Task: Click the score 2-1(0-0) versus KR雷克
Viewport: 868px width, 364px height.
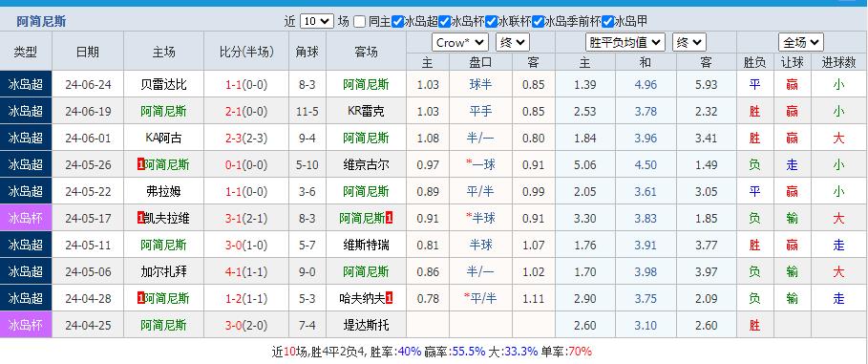Action: coord(246,112)
